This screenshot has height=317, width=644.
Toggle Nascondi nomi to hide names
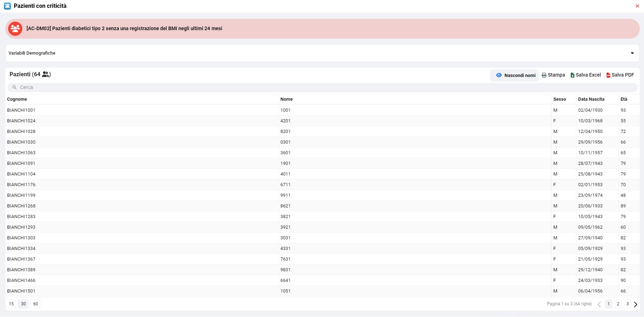point(515,75)
